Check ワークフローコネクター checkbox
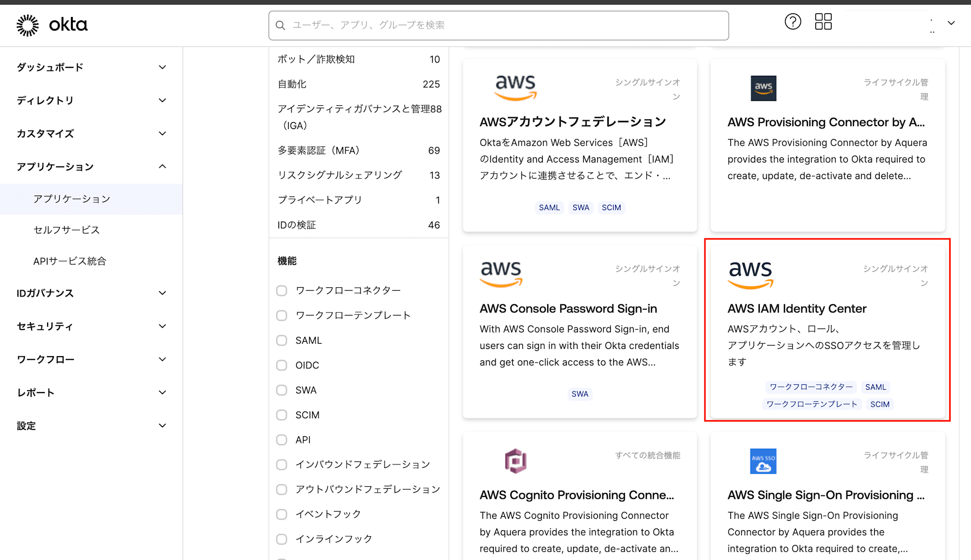The width and height of the screenshot is (971, 560). 282,291
